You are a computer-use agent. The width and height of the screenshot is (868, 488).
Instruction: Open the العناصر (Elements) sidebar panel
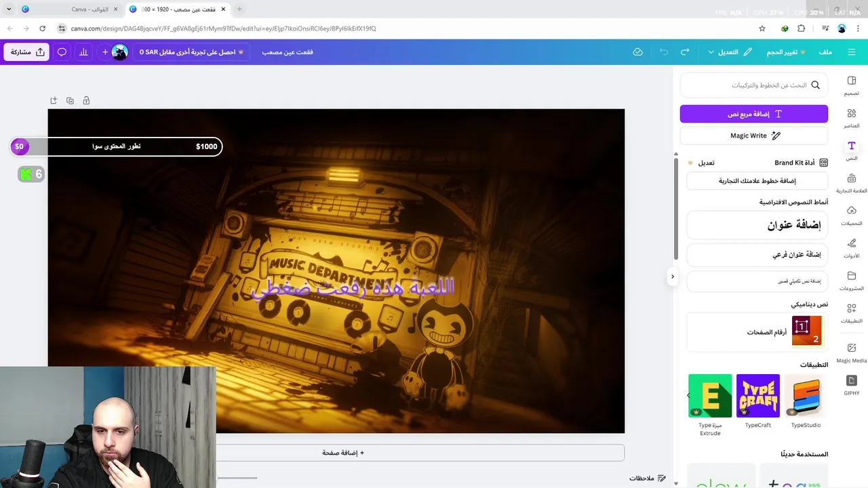tap(852, 119)
